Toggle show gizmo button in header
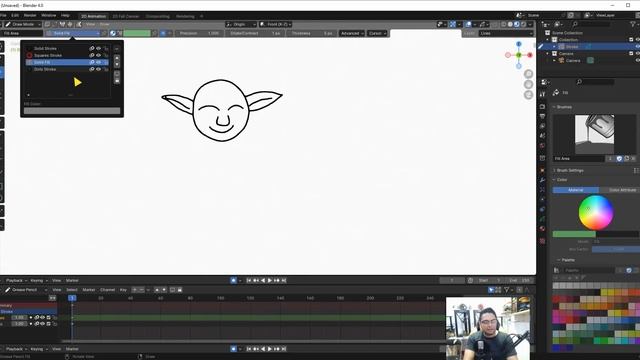 tap(453, 24)
